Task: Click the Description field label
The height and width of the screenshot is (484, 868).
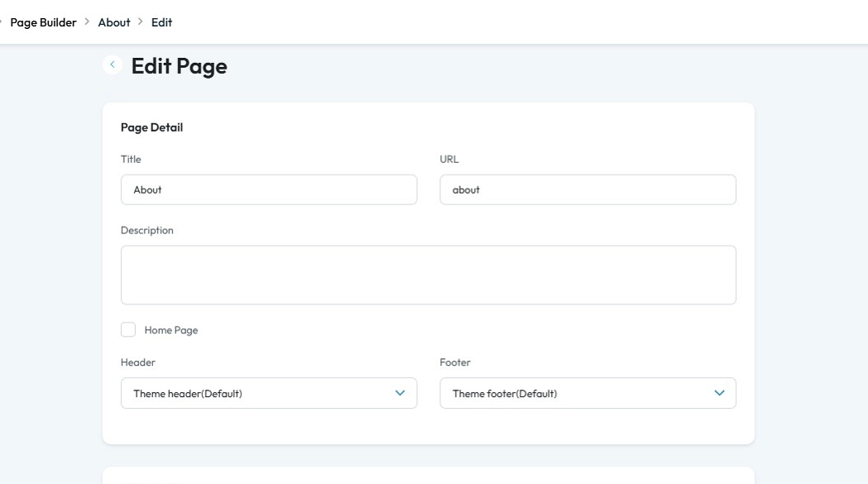Action: tap(147, 230)
